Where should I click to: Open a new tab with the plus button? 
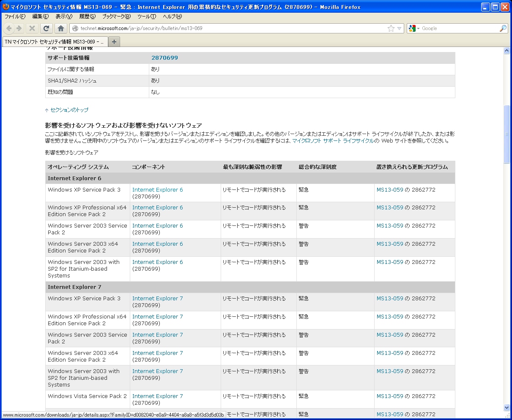[114, 41]
